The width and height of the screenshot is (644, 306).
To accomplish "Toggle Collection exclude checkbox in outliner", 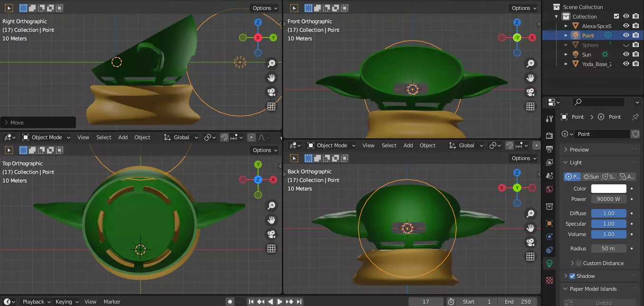I will pos(616,16).
